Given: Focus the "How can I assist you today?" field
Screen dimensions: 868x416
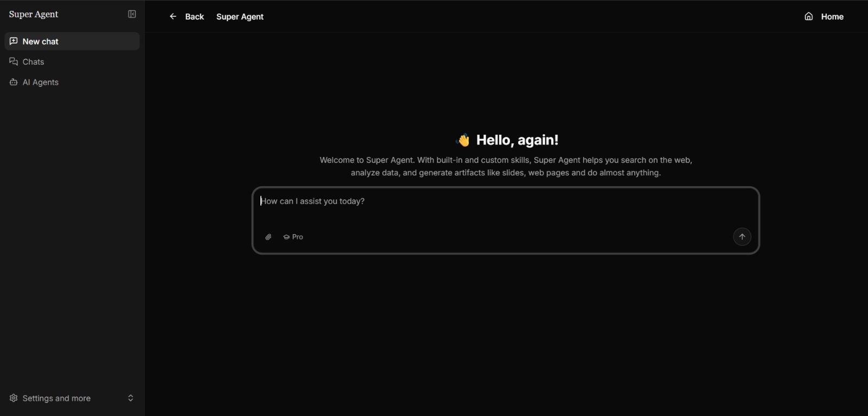Looking at the screenshot, I should coord(506,207).
